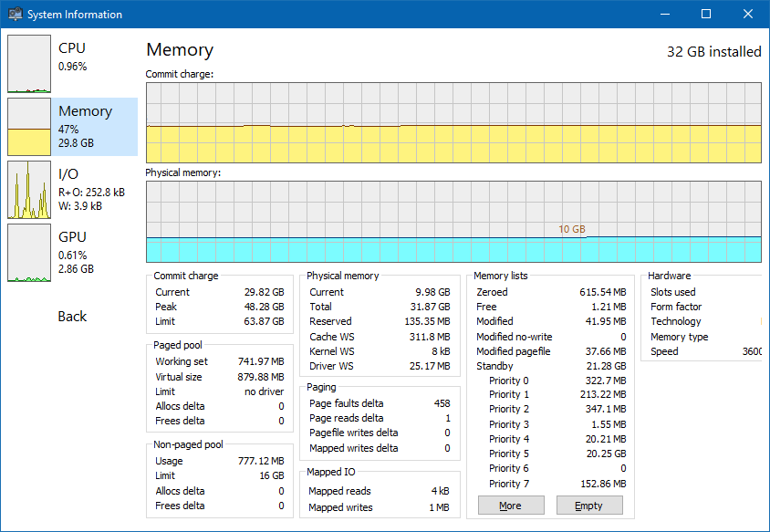Select commit charge limit "63.87 GB"
Image resolution: width=770 pixels, height=532 pixels.
click(x=265, y=322)
